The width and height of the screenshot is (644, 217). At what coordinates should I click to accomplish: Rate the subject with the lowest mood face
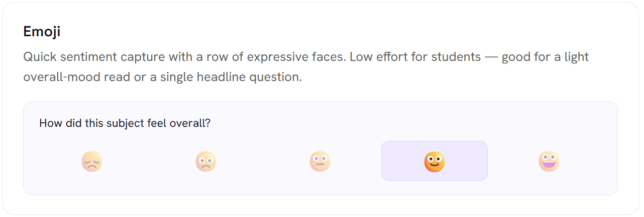(x=92, y=161)
